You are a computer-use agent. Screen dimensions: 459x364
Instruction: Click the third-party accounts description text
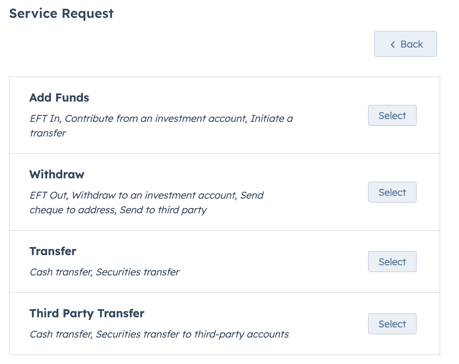(x=159, y=334)
